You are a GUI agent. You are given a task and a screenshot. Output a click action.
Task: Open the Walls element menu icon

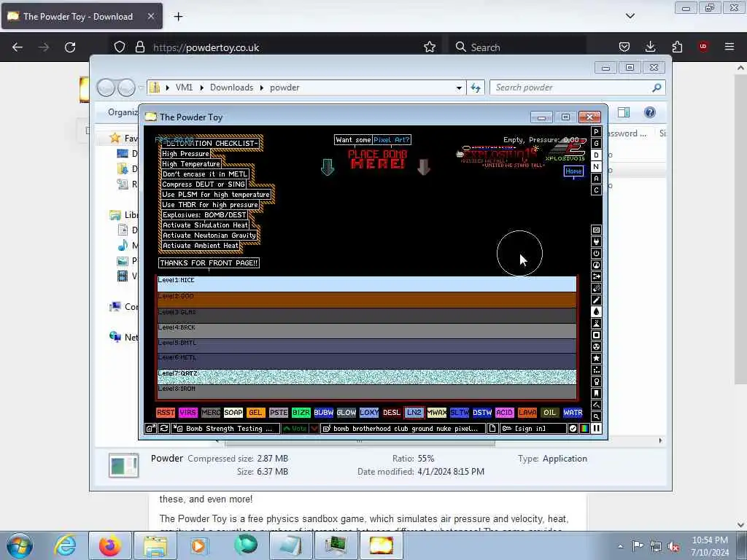[x=596, y=230]
